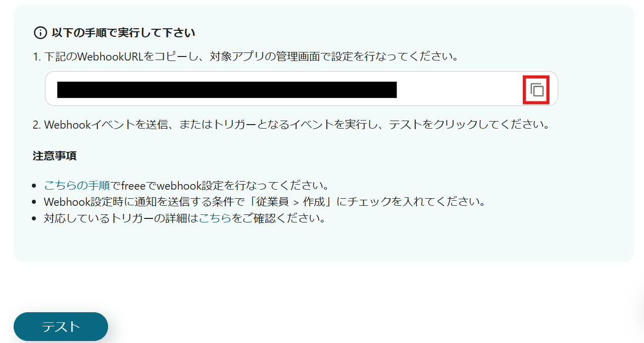This screenshot has width=644, height=343.
Task: Select step 1 WebhookURL copy instruction text
Action: 245,56
